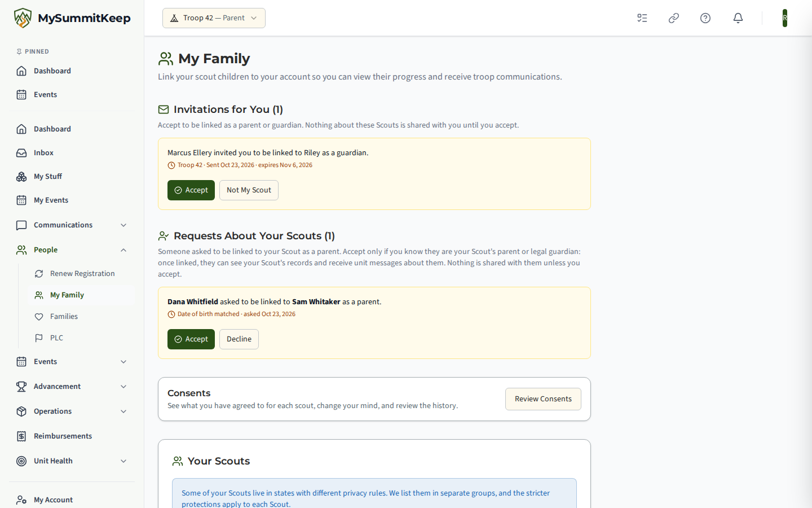Click 'Date of birth matched' text

pos(208,314)
